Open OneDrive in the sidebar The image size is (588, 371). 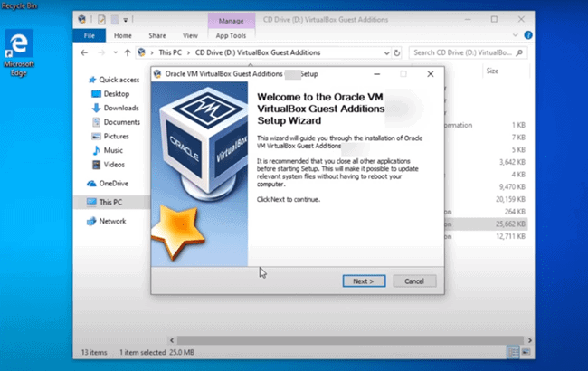(x=114, y=183)
